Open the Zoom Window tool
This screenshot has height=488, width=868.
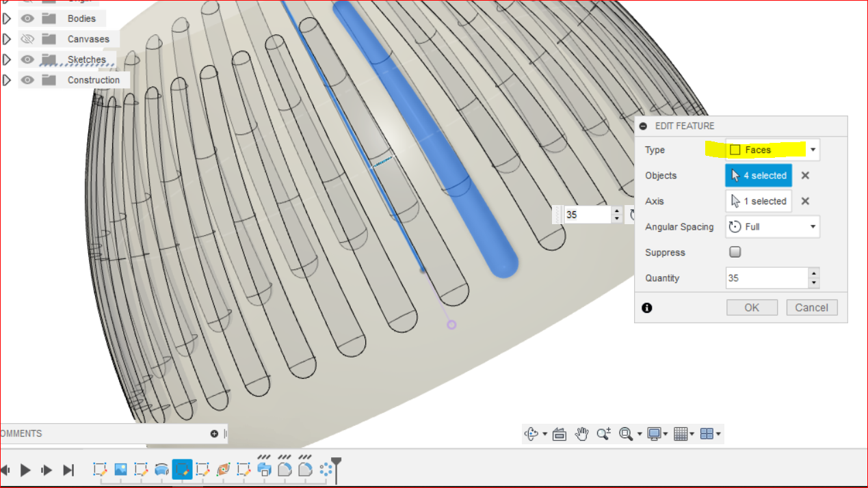click(x=624, y=433)
